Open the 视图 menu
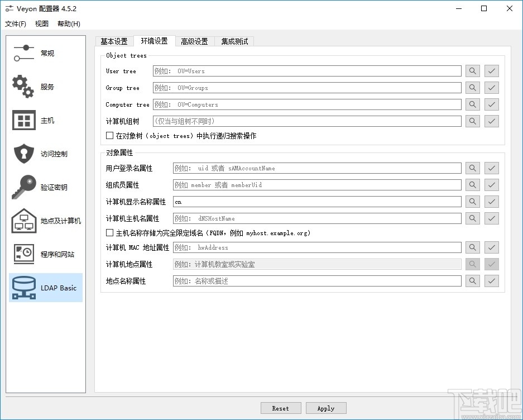This screenshot has height=420, width=523. [x=41, y=23]
